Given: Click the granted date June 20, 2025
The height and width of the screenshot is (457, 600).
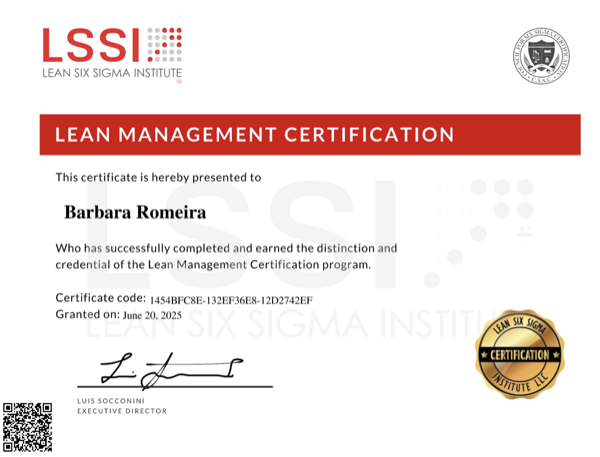Looking at the screenshot, I should 152,315.
